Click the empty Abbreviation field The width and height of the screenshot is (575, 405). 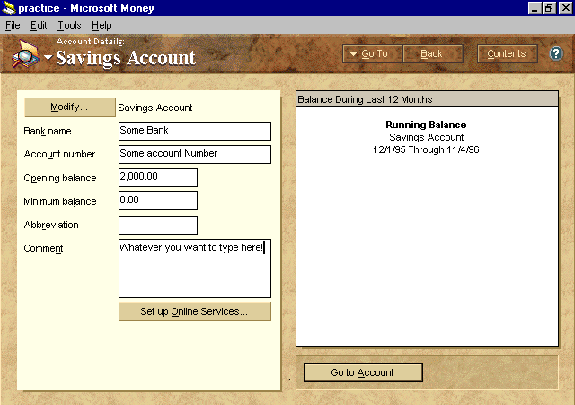pyautogui.click(x=158, y=225)
